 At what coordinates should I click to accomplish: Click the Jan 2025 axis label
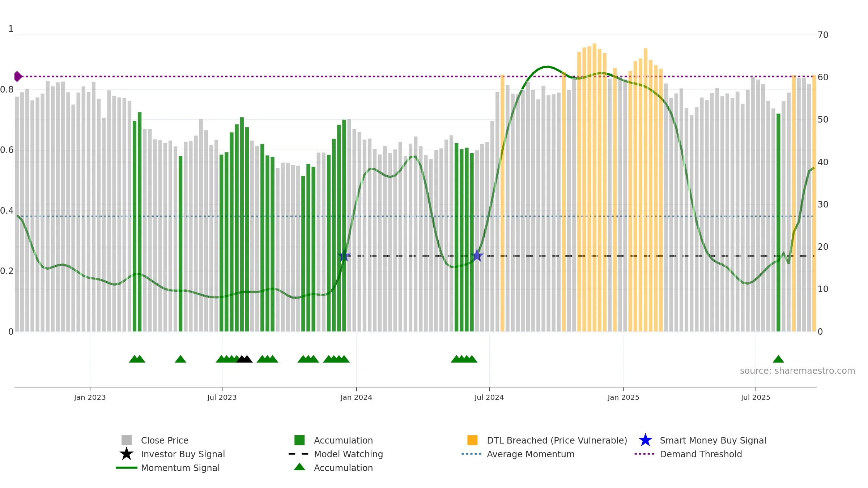pyautogui.click(x=624, y=397)
